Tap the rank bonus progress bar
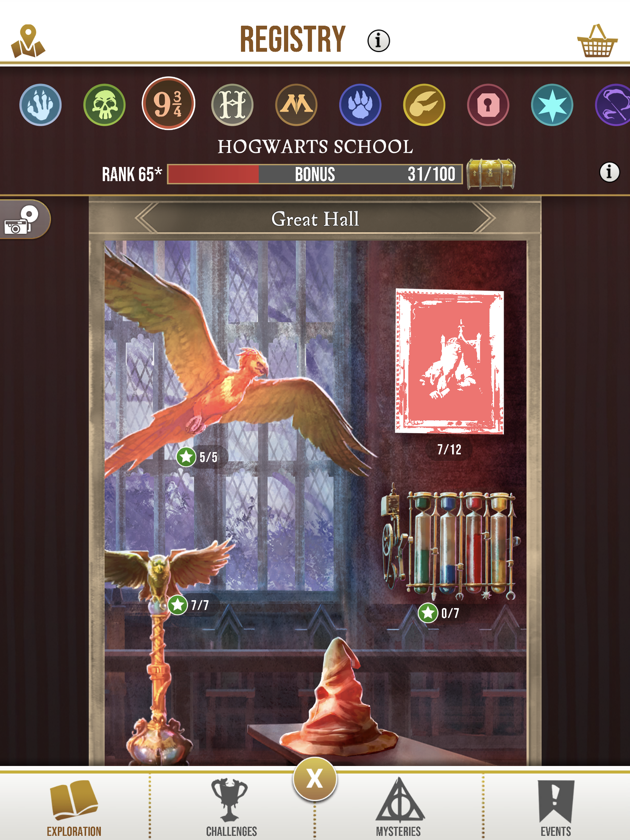The width and height of the screenshot is (630, 840). tap(315, 174)
